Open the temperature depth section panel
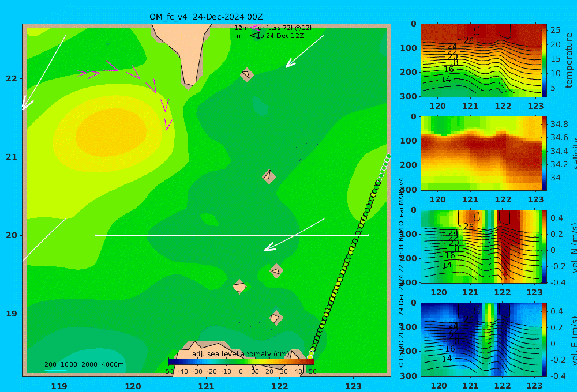 (482, 61)
